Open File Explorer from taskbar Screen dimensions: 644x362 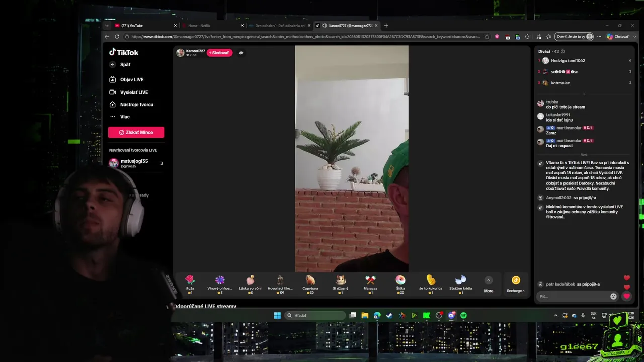pyautogui.click(x=365, y=315)
